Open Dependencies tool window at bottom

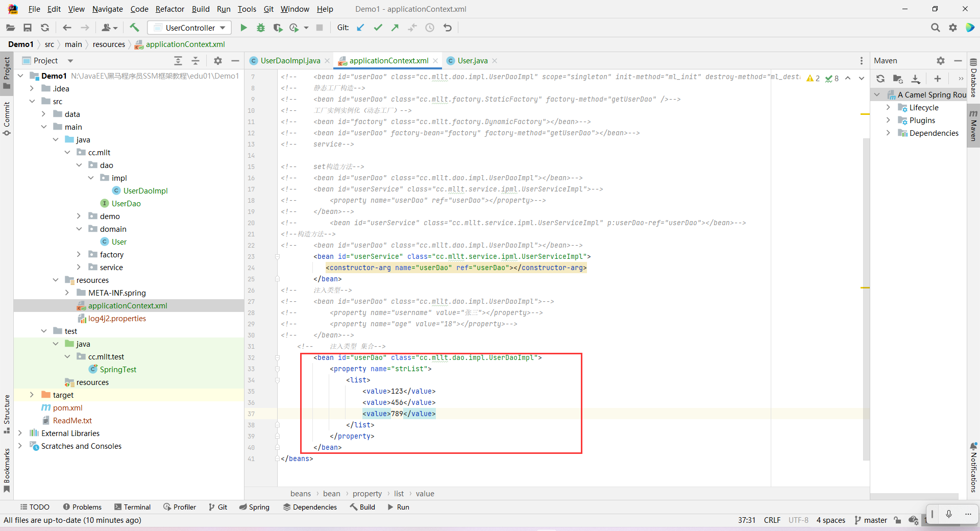(310, 507)
